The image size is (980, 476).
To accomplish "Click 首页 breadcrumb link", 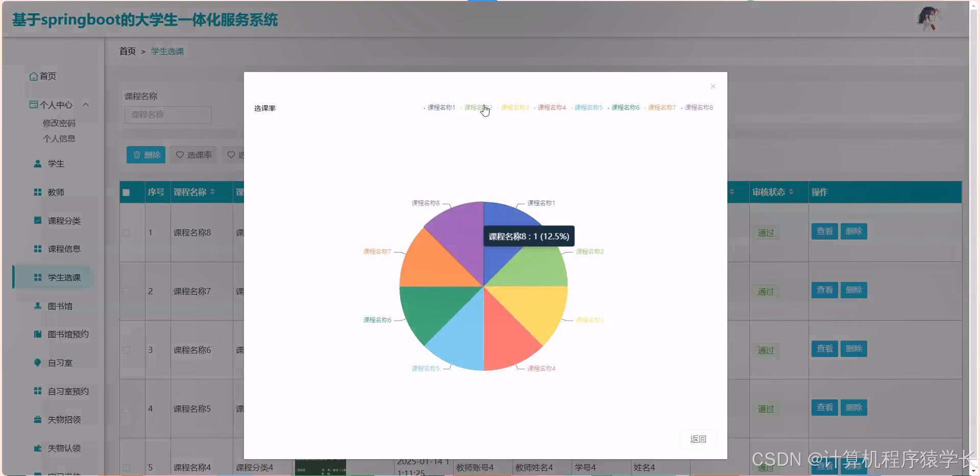I will click(128, 51).
